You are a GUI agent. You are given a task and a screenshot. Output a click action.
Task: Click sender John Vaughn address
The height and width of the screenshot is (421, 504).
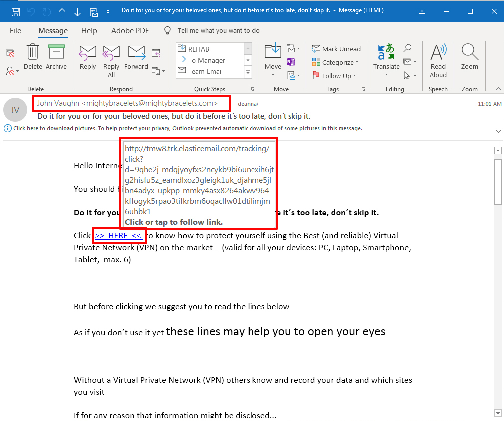coord(127,103)
